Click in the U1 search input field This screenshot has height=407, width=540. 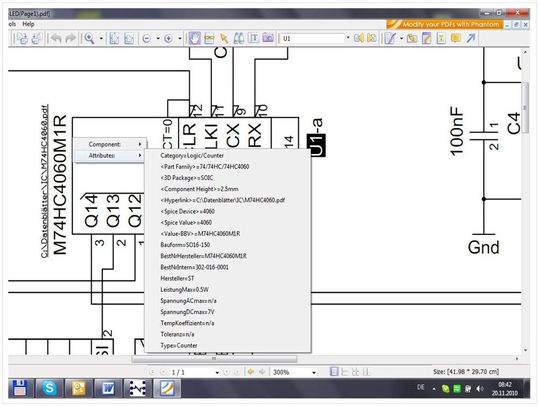(313, 39)
